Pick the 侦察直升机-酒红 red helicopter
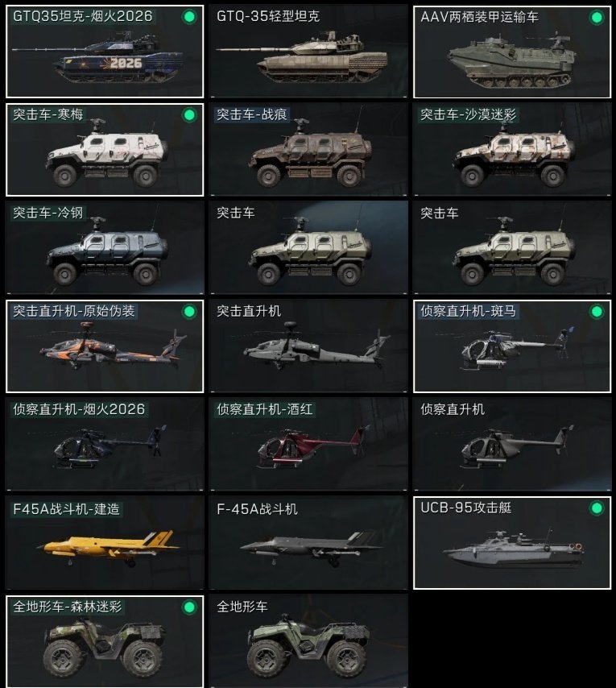The width and height of the screenshot is (616, 688). [308, 445]
